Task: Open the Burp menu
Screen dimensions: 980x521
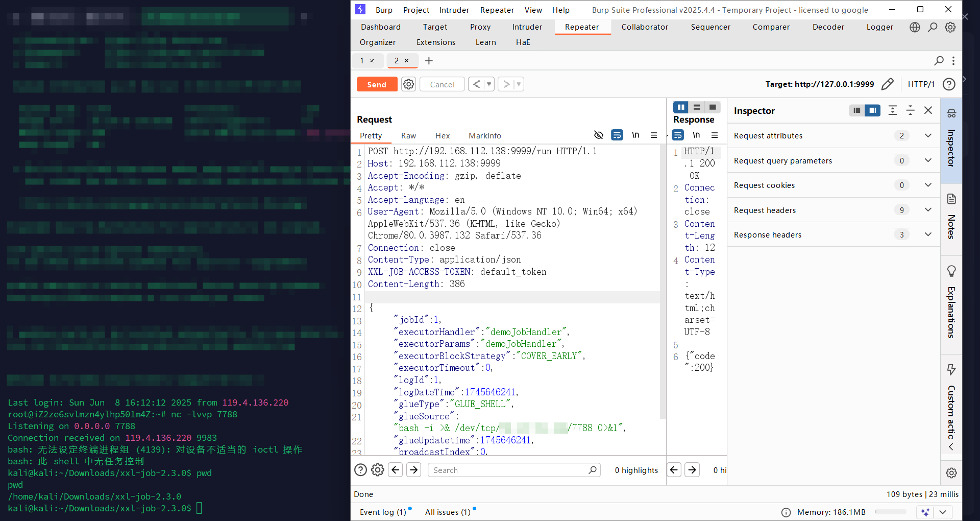Action: coord(384,10)
